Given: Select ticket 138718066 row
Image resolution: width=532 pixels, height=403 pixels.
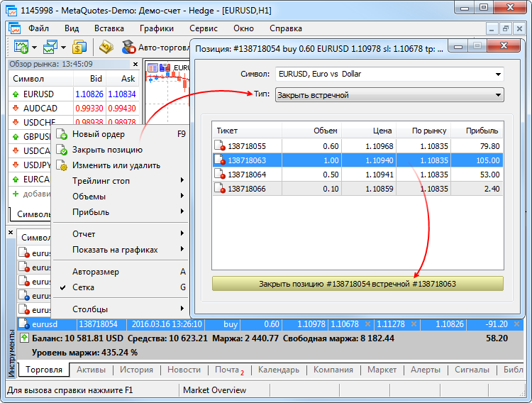Looking at the screenshot, I should point(358,189).
